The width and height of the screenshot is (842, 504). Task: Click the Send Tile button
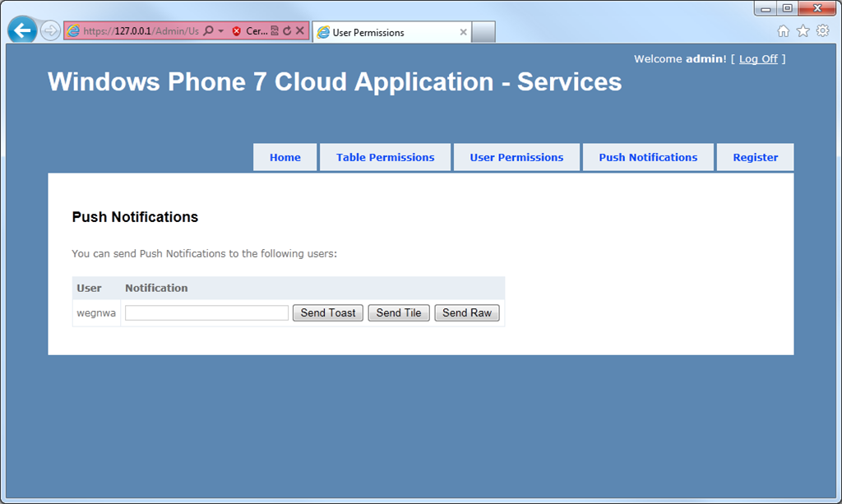click(x=399, y=313)
